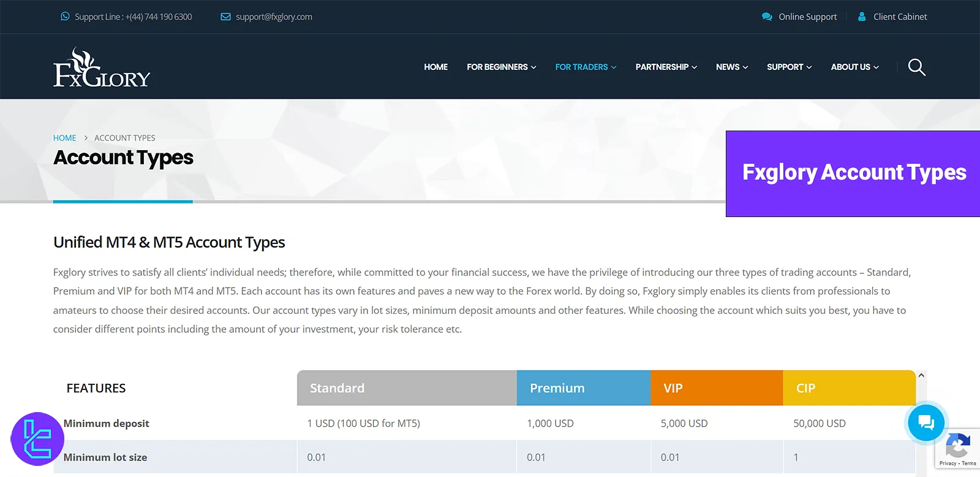Open the FOR BEGINNERS menu
The height and width of the screenshot is (477, 980).
coord(497,67)
